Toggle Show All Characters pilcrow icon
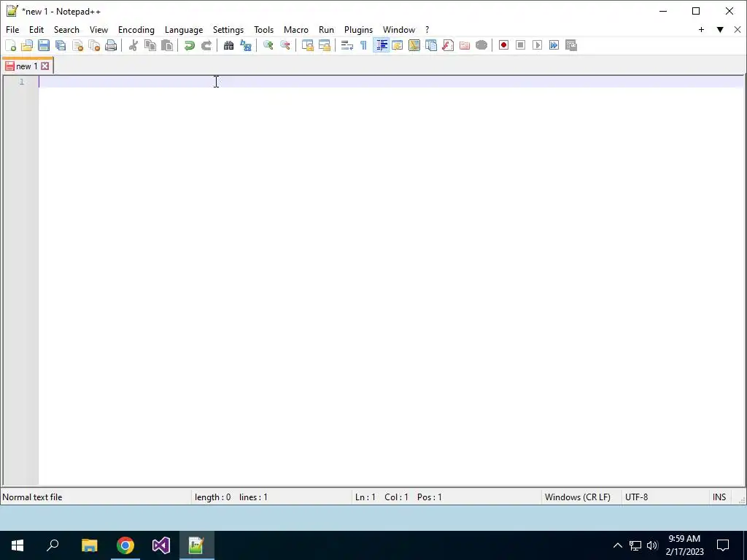The height and width of the screenshot is (560, 747). click(x=363, y=45)
